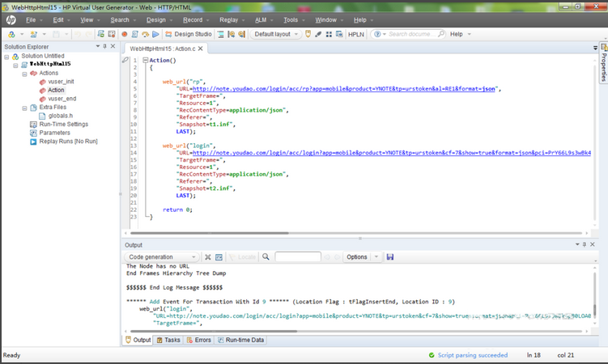Collapse the Action() function code fold

point(146,60)
